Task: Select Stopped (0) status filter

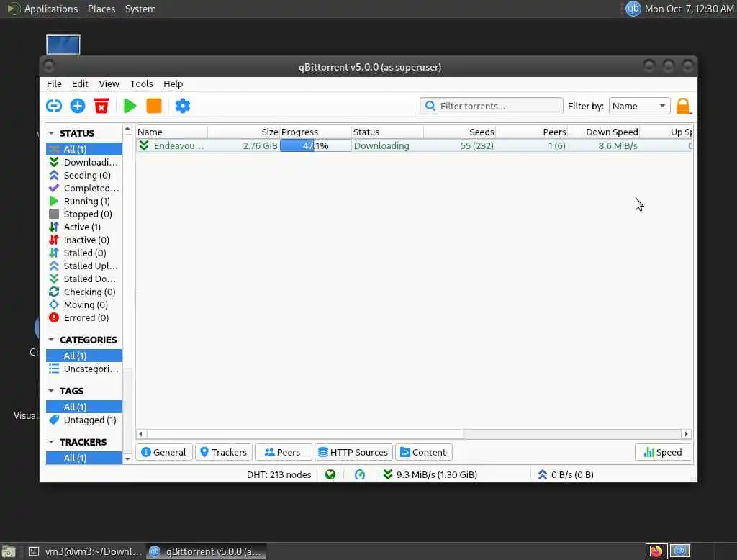Action: [x=84, y=214]
